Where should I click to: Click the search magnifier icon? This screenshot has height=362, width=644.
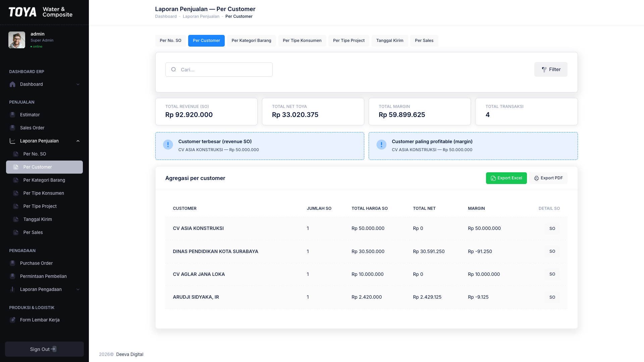[x=173, y=69]
